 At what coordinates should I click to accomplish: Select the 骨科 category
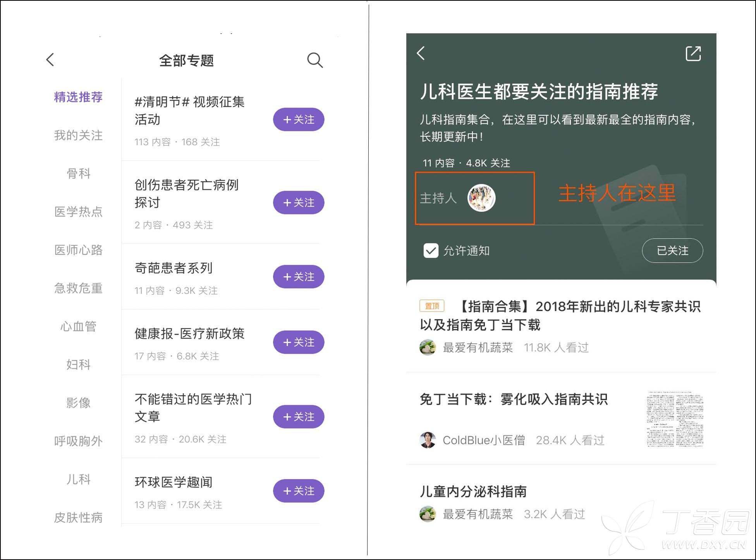(x=78, y=173)
